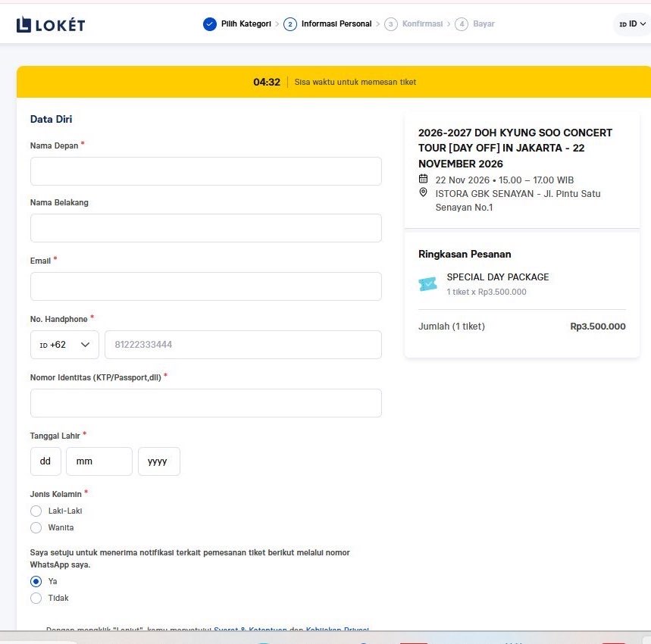651x644 pixels.
Task: Focus the Email field
Action: tap(206, 286)
